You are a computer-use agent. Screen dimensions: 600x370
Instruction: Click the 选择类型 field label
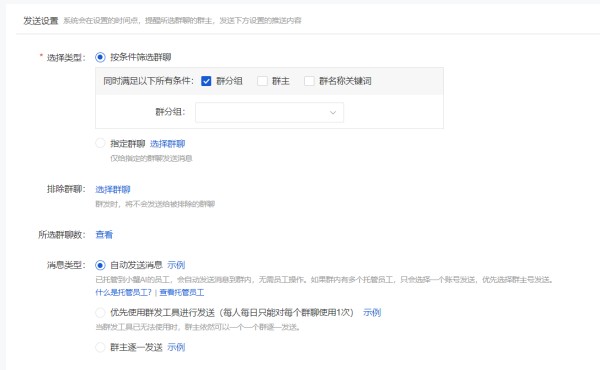66,58
